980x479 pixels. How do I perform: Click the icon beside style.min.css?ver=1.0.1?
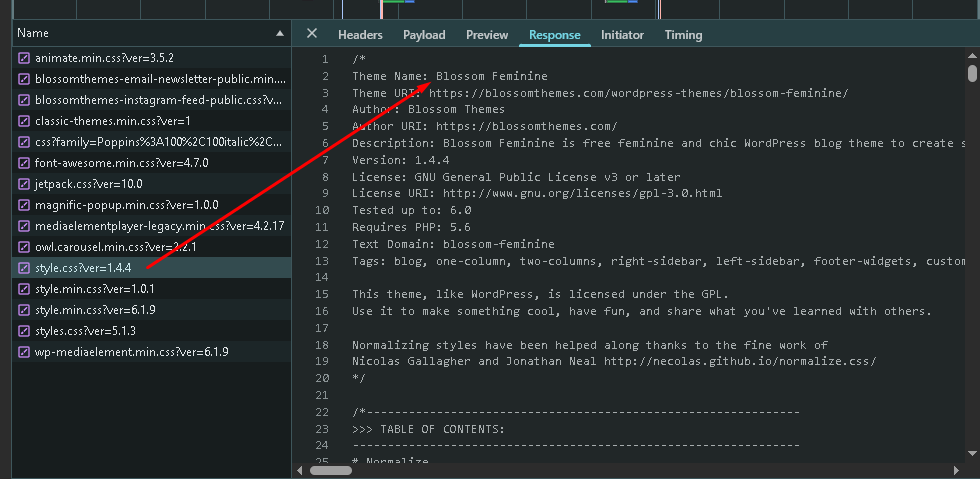(24, 289)
